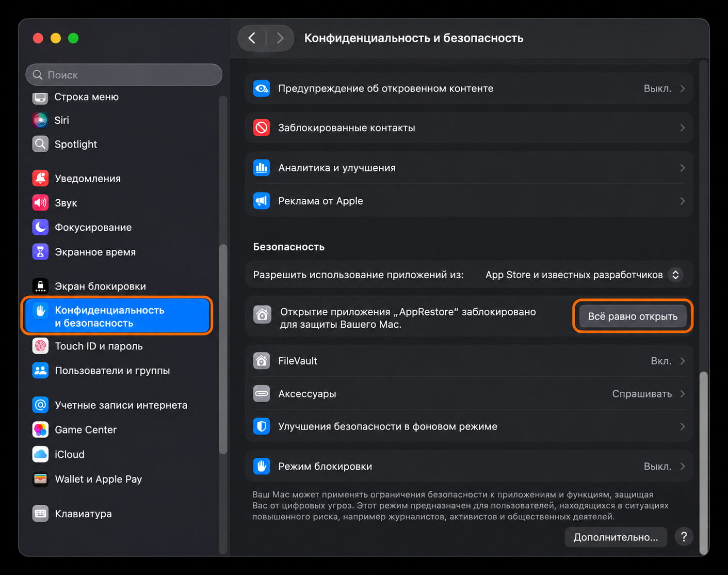Open Siri settings via its icon
This screenshot has height=575, width=728.
click(40, 120)
